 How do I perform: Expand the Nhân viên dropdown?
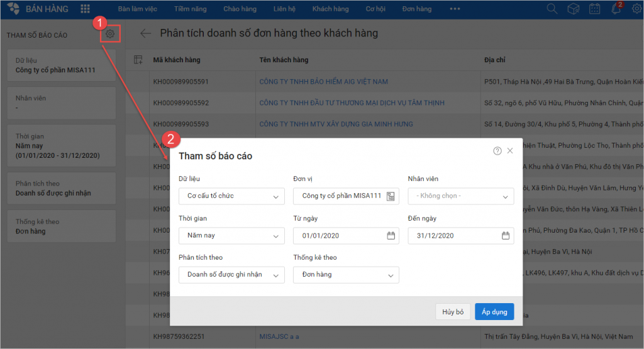click(x=460, y=196)
